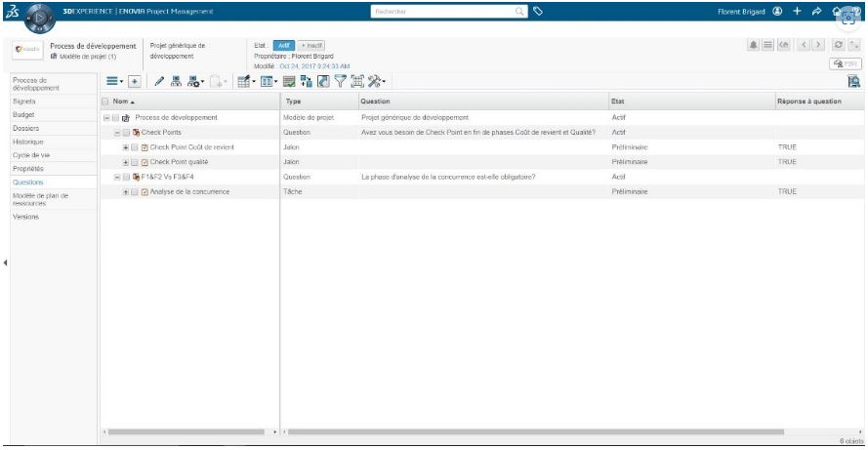Image resolution: width=868 pixels, height=450 pixels.
Task: Click the 3DS logo at top left
Action: tap(12, 11)
